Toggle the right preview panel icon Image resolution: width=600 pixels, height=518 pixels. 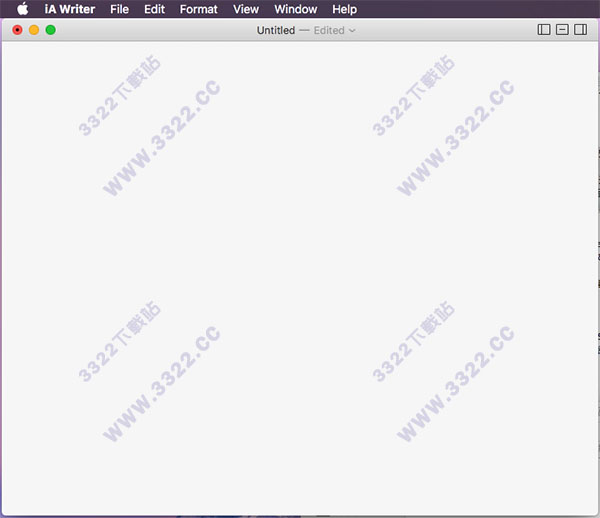point(580,30)
